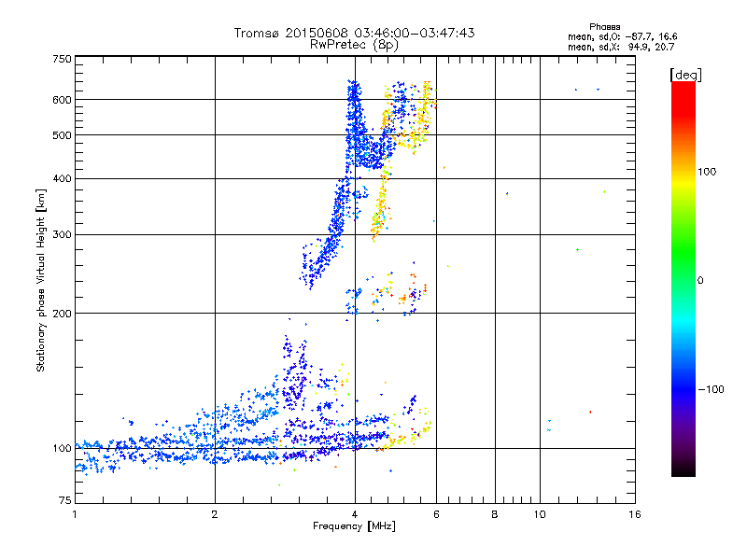Click the y-axis tick label '750'
The height and width of the screenshot is (560, 747).
pyautogui.click(x=62, y=59)
